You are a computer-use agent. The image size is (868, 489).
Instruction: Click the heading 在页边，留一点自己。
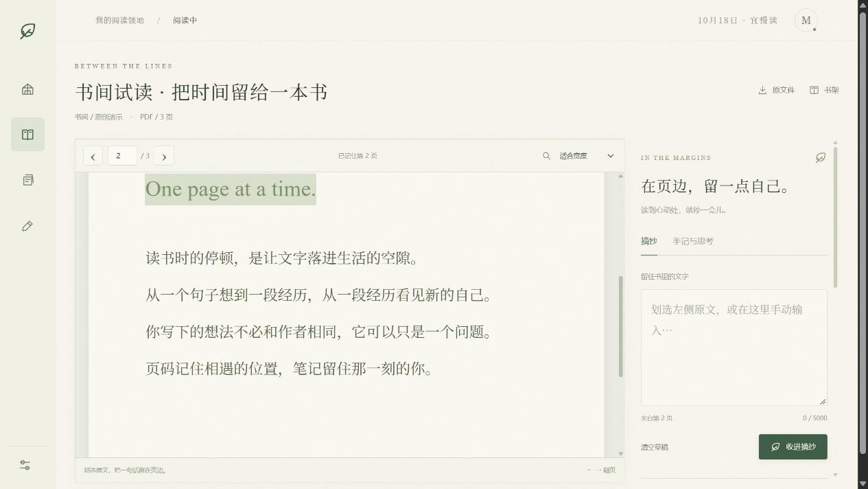coord(716,186)
